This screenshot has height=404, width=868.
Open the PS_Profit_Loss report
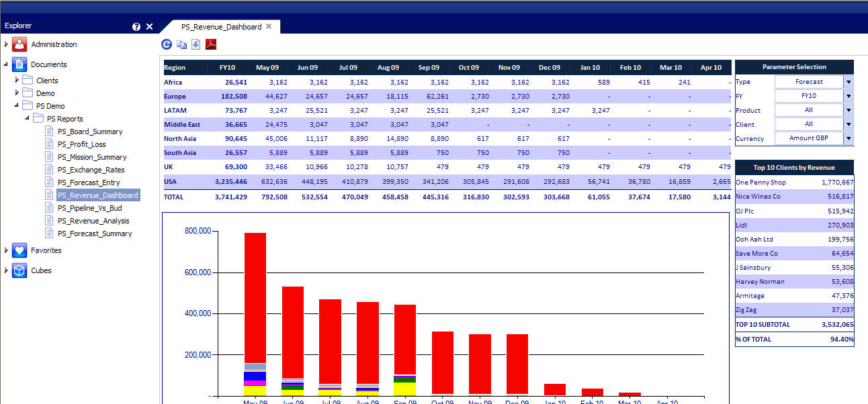(82, 144)
